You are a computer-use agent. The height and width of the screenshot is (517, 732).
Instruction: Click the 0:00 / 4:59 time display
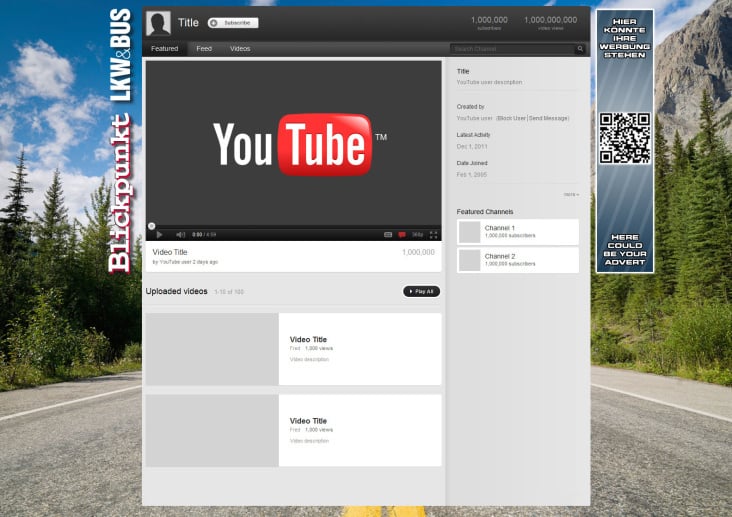click(x=204, y=234)
